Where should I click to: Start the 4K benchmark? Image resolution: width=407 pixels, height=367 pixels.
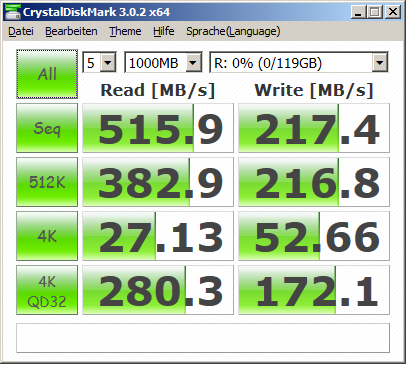pos(47,236)
